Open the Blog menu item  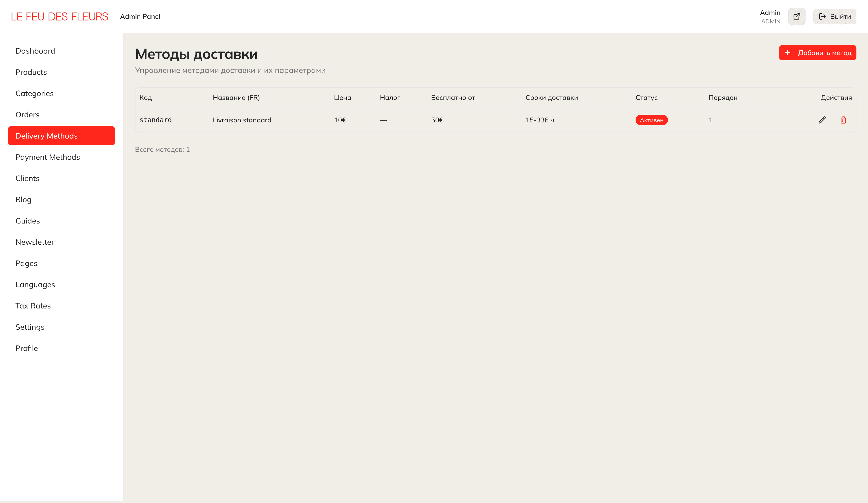pos(23,200)
